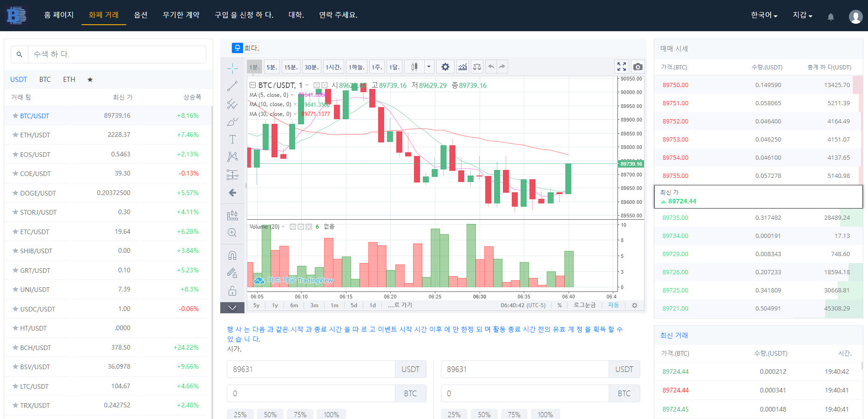
Task: Select the 15분 chart interval button
Action: (x=291, y=67)
